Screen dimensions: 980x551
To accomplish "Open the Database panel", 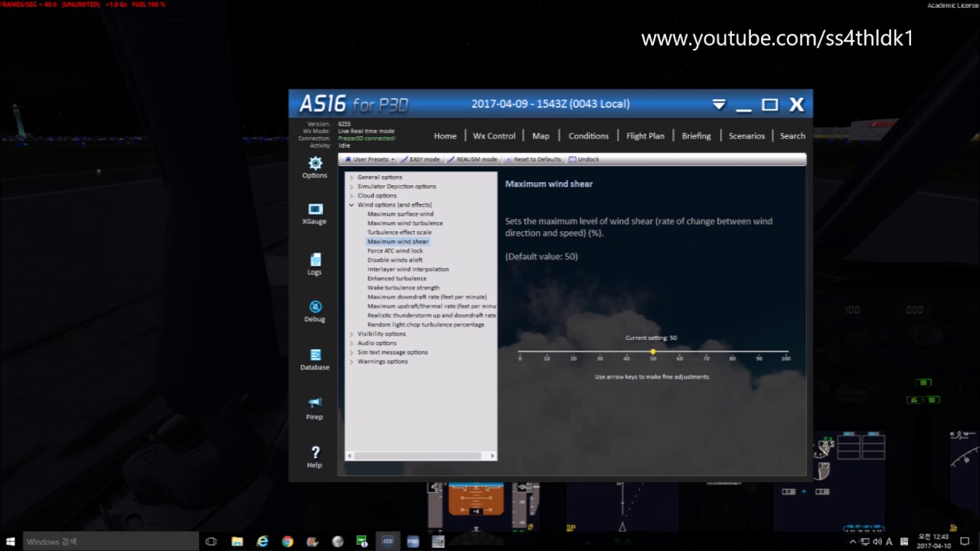I will 315,359.
